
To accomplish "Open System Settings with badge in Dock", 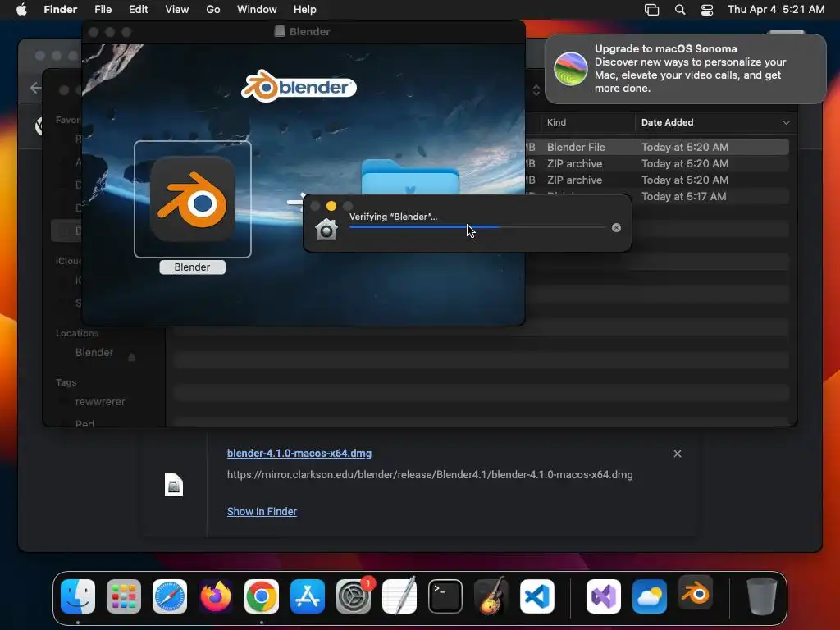I will 354,596.
